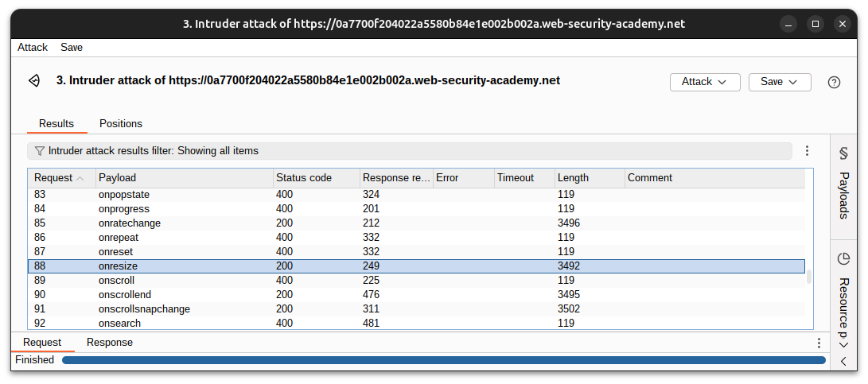Expand the Attack dropdown button
868x384 pixels.
click(x=705, y=82)
